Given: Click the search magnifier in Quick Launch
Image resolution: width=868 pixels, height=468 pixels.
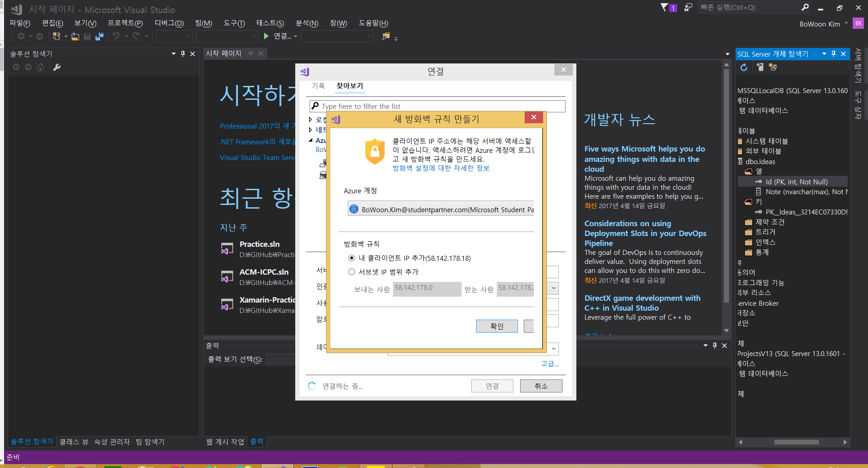Looking at the screenshot, I should click(x=805, y=7).
